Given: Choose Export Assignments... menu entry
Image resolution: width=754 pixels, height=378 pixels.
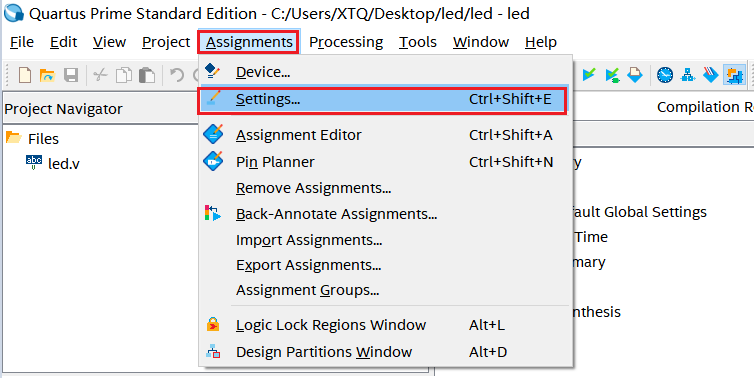Looking at the screenshot, I should pyautogui.click(x=385, y=265).
